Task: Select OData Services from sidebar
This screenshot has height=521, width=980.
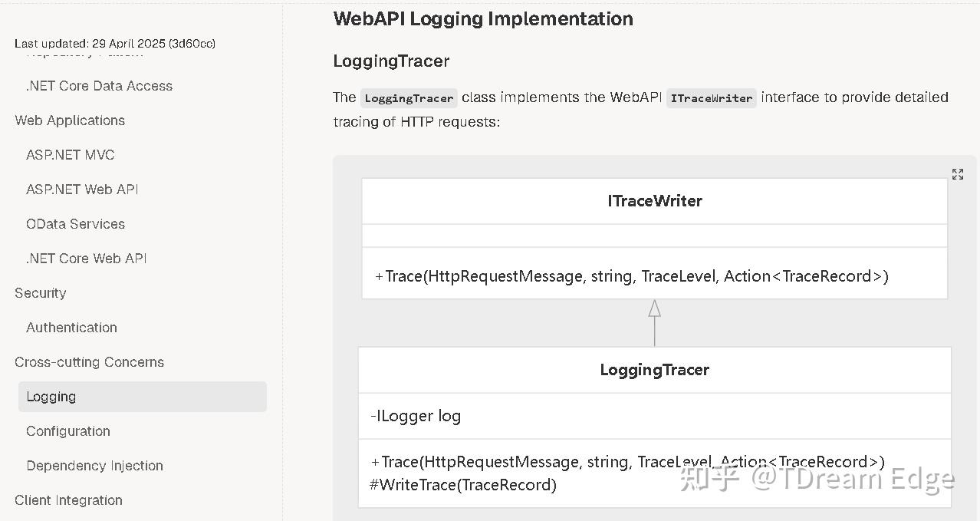Action: pos(75,224)
